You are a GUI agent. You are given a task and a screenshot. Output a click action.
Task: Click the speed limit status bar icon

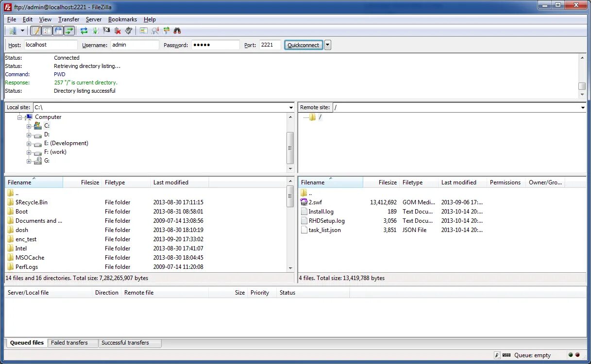[507, 355]
